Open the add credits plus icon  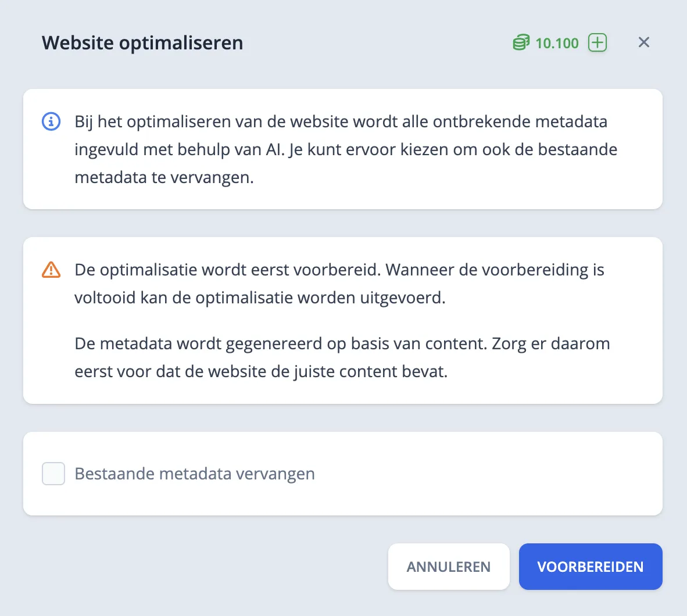[597, 42]
